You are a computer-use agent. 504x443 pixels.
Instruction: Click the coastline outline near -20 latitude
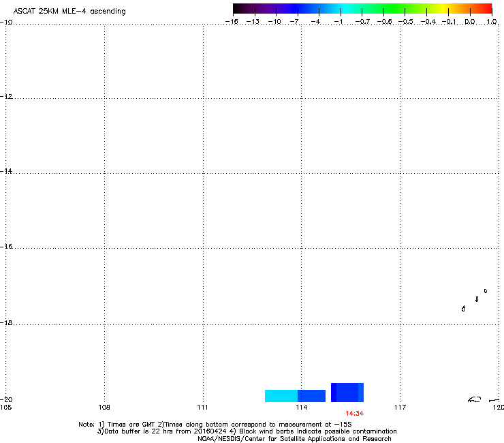pos(475,399)
